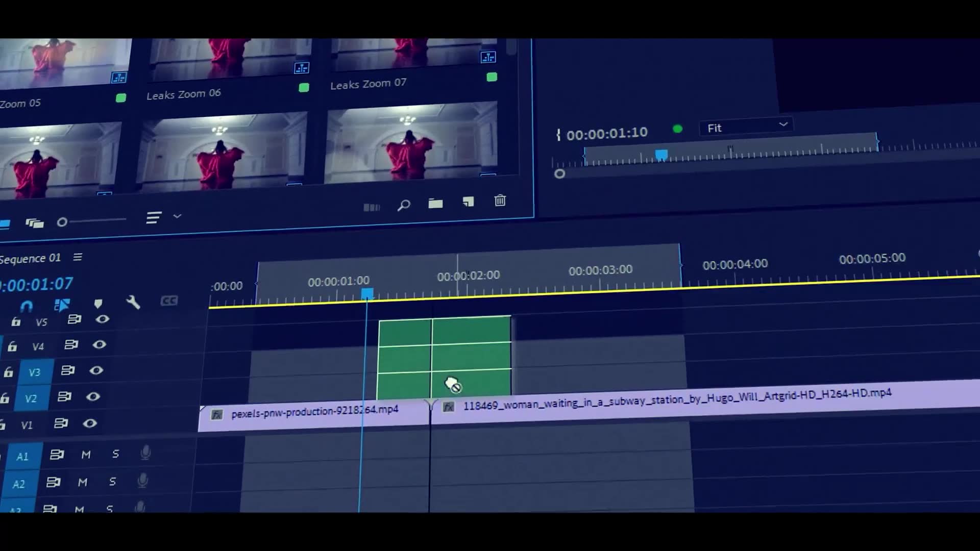Hide track V5 with eye icon

(x=103, y=319)
